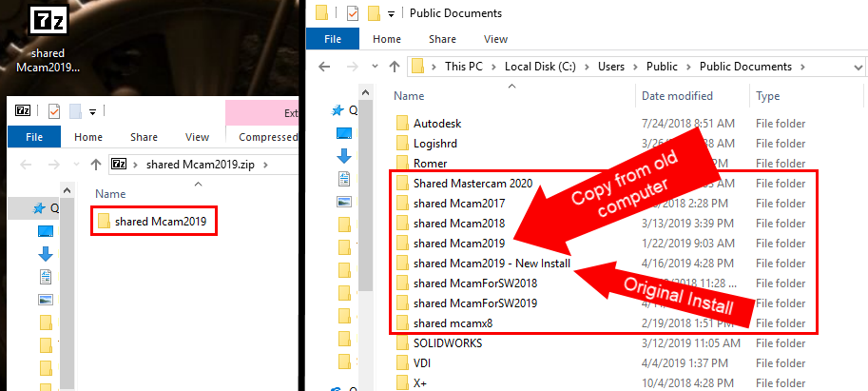This screenshot has width=868, height=391.
Task: Switch to Home tab in Public Documents window
Action: [x=386, y=39]
